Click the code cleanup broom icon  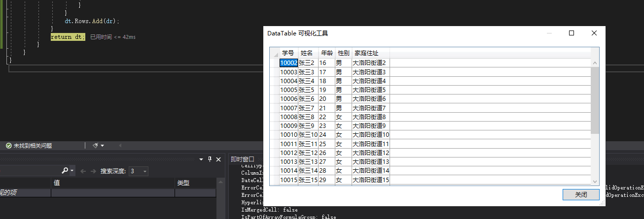(x=95, y=146)
